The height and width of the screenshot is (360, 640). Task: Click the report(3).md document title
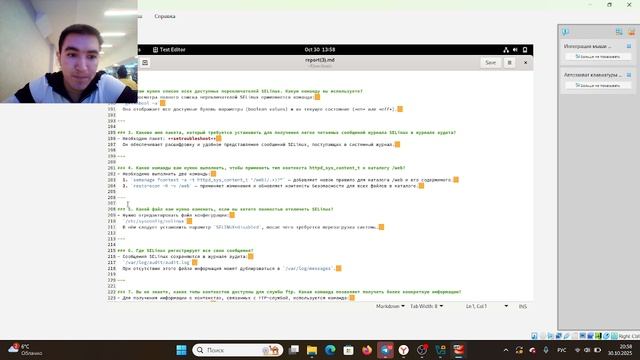point(320,60)
